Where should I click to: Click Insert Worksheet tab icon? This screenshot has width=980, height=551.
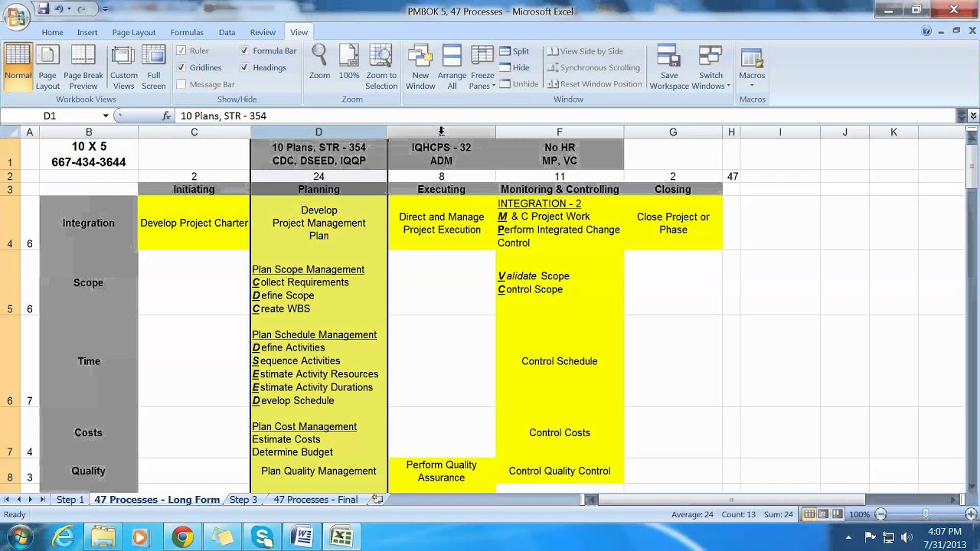(377, 499)
